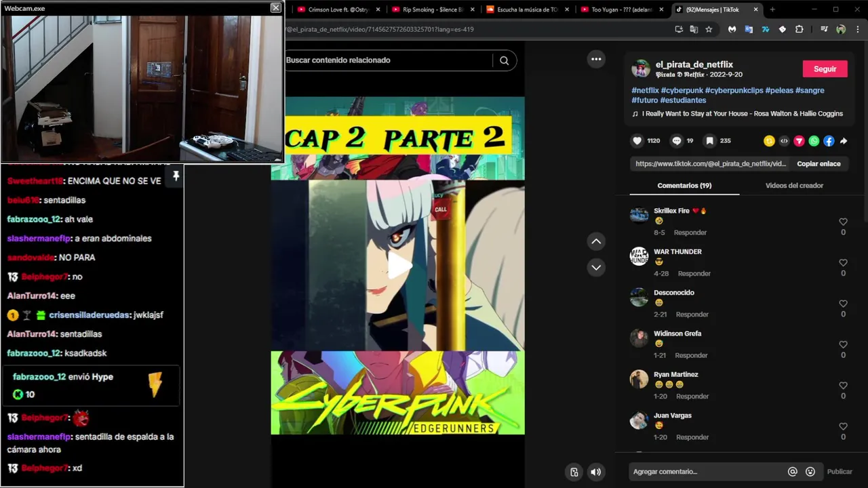Bookmark this page with the star icon
The height and width of the screenshot is (488, 868).
(709, 29)
